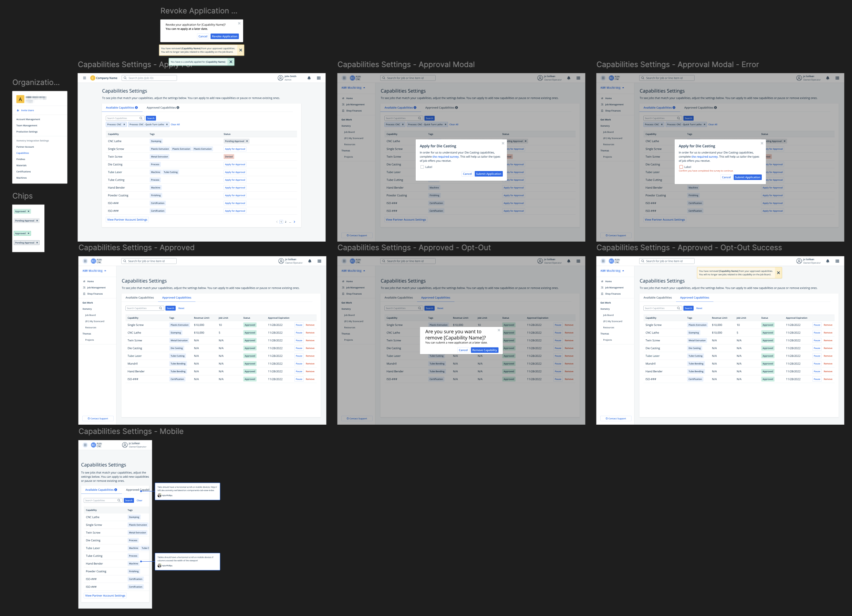
Task: Open Team Management menu item
Action: [x=27, y=125]
